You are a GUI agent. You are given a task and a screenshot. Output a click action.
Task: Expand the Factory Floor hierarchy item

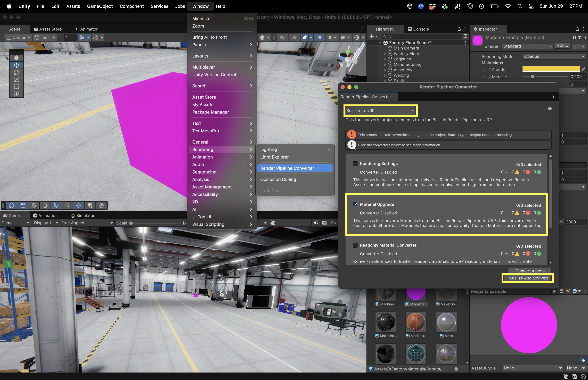385,54
